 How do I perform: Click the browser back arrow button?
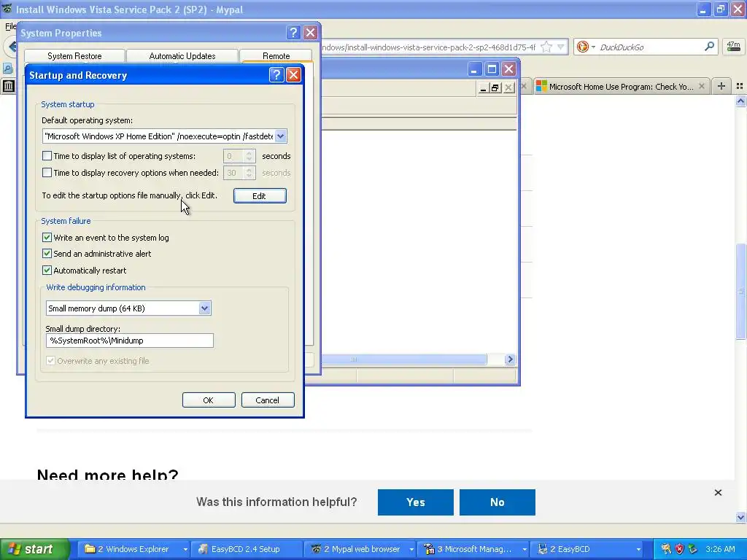pyautogui.click(x=10, y=47)
